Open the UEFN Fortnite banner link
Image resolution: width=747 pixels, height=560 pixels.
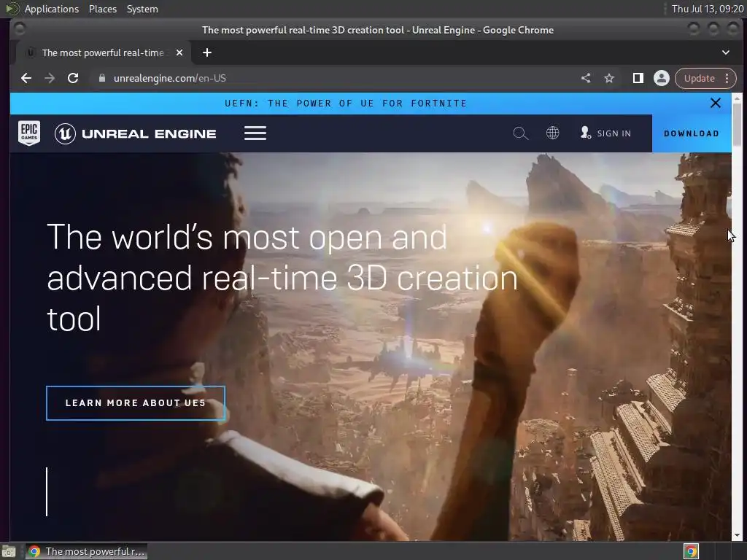pyautogui.click(x=346, y=104)
